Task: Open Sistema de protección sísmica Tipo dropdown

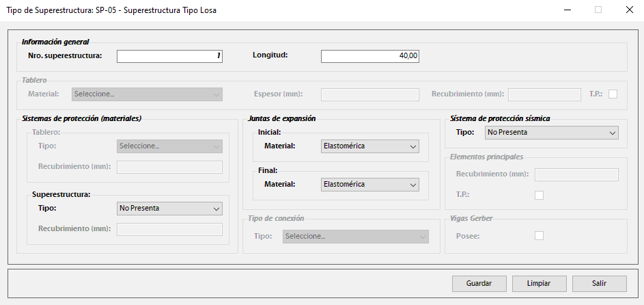Action: pos(551,133)
